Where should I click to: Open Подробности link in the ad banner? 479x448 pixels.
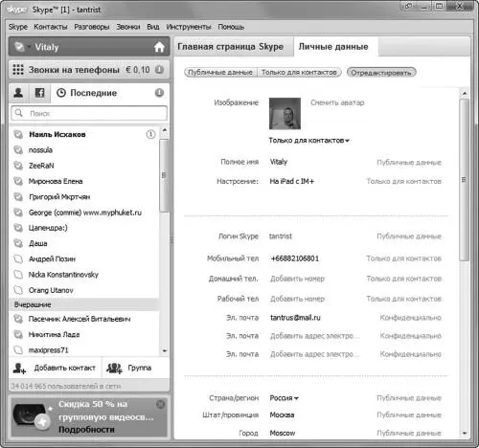pyautogui.click(x=86, y=430)
